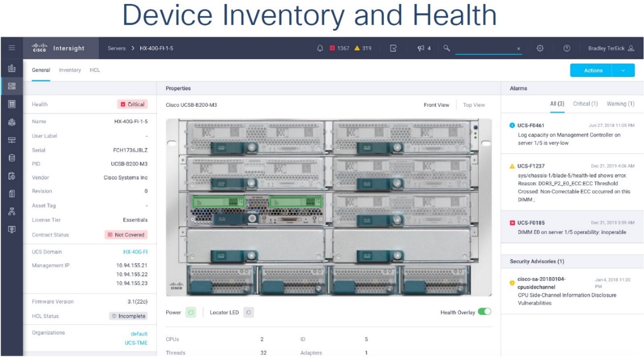Click the PID UCSB-B200-M3 value

click(x=129, y=164)
